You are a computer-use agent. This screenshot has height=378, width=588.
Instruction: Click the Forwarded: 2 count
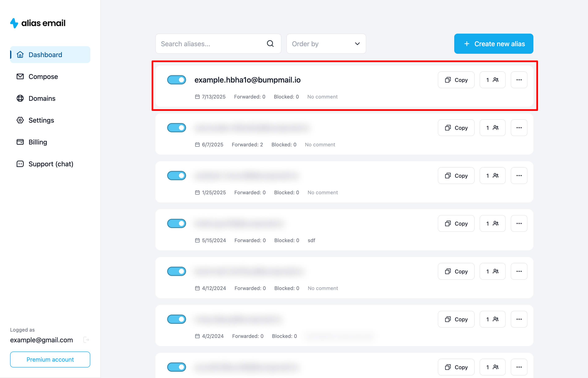click(247, 144)
